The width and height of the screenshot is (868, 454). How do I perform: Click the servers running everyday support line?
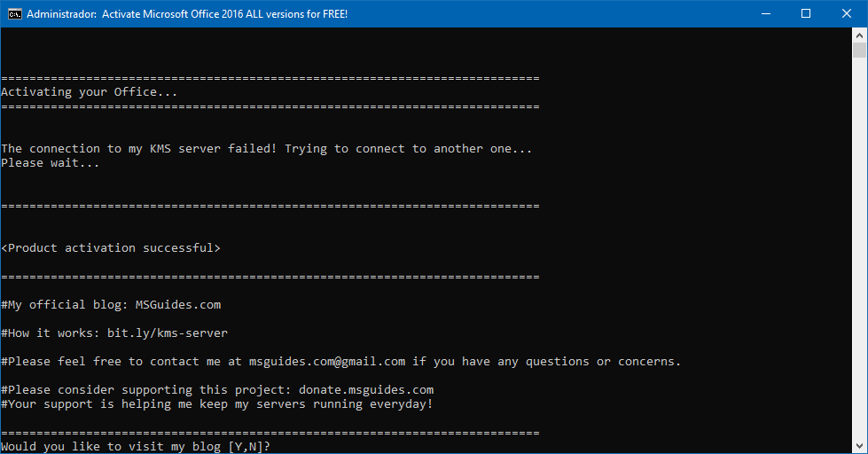click(217, 404)
